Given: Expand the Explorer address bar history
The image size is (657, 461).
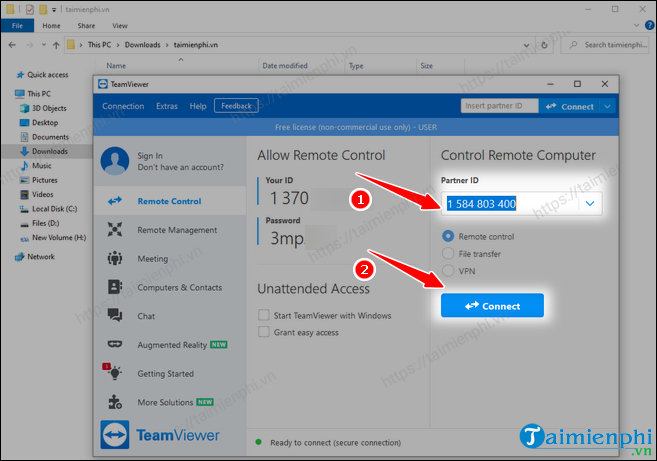Looking at the screenshot, I should (x=526, y=45).
